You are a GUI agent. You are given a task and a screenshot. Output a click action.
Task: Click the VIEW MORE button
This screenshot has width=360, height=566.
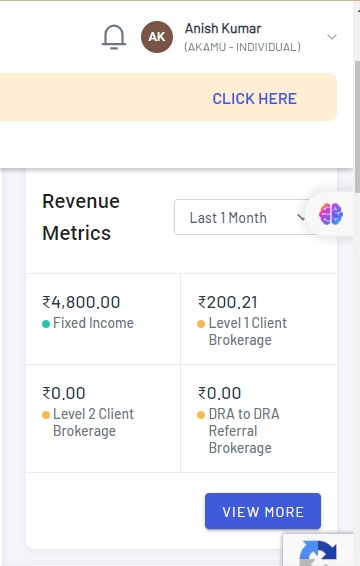[x=263, y=511]
